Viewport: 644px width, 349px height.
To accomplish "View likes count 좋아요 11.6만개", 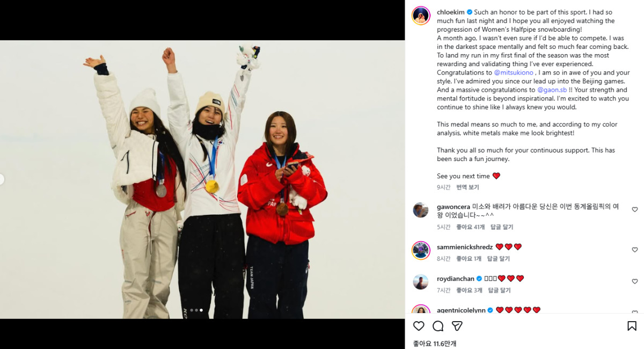I will (435, 344).
